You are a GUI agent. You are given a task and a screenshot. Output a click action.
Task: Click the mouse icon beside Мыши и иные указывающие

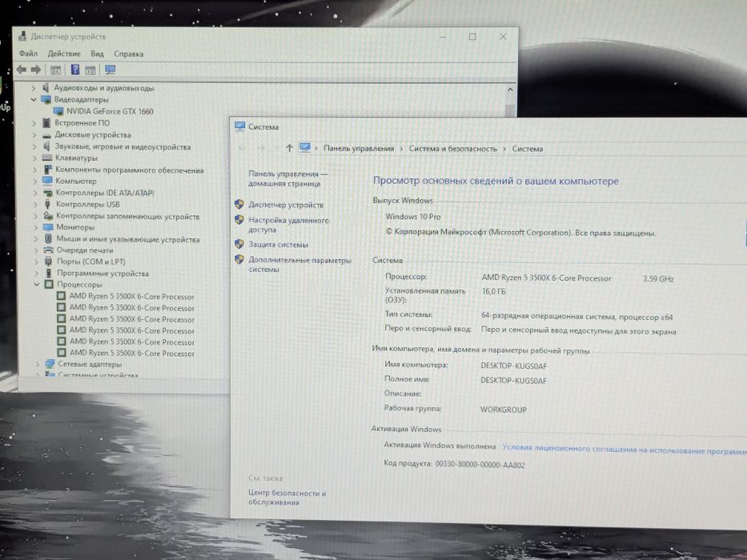tap(49, 238)
